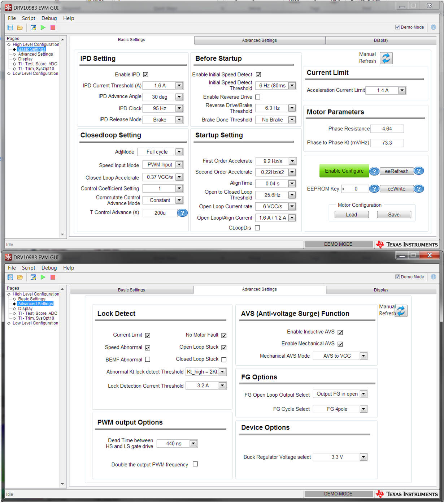Click help icon next to Enable Configure button
The image size is (444, 504).
tap(374, 171)
